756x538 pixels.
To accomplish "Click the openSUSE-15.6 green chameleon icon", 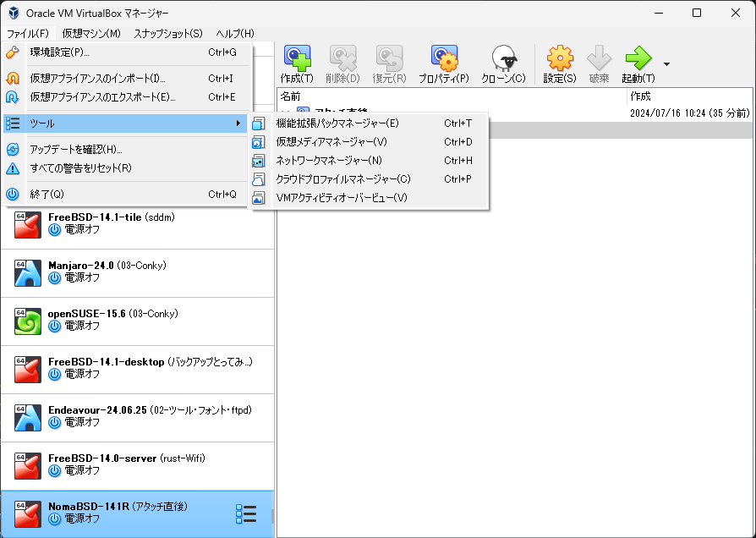I will 27,321.
